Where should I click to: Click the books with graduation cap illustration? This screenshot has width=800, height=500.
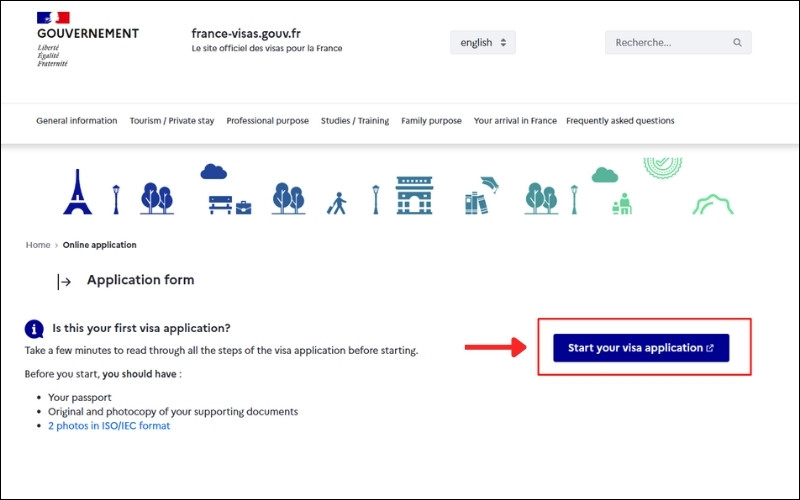pyautogui.click(x=481, y=196)
